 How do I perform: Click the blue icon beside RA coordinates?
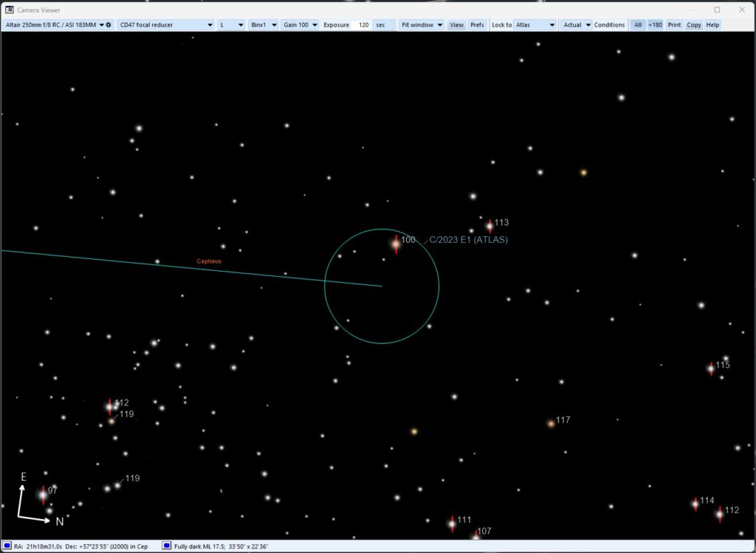tap(7, 546)
